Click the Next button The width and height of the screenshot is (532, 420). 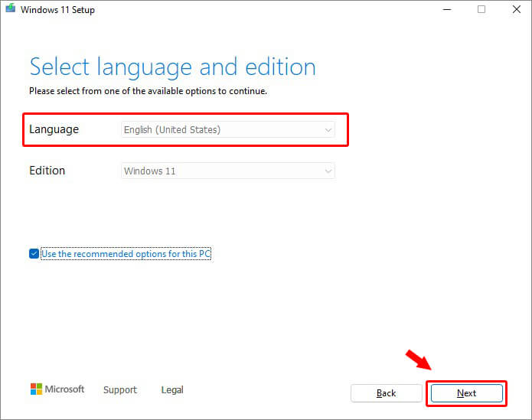(466, 393)
